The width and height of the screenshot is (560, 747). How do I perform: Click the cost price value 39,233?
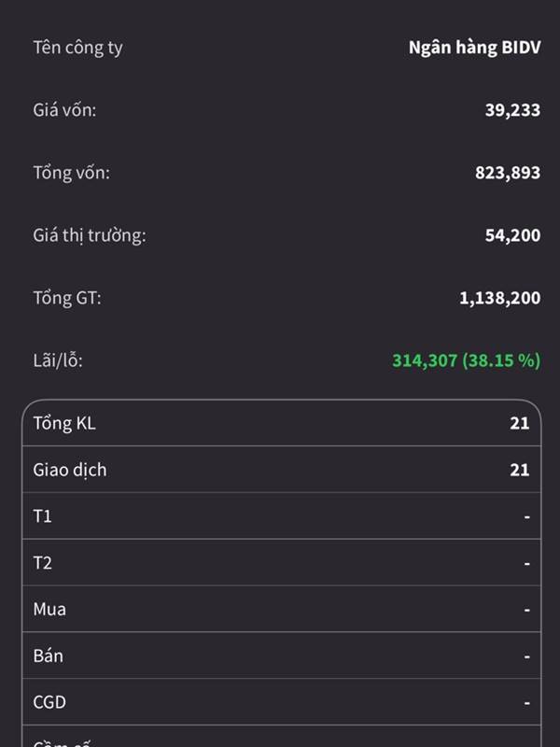pyautogui.click(x=512, y=110)
